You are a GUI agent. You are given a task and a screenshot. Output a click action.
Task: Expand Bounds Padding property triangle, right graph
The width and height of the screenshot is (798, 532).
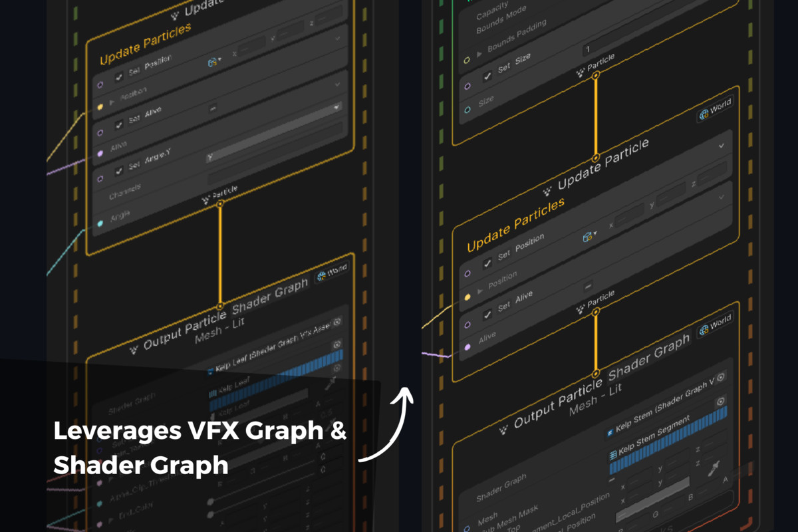coord(480,55)
